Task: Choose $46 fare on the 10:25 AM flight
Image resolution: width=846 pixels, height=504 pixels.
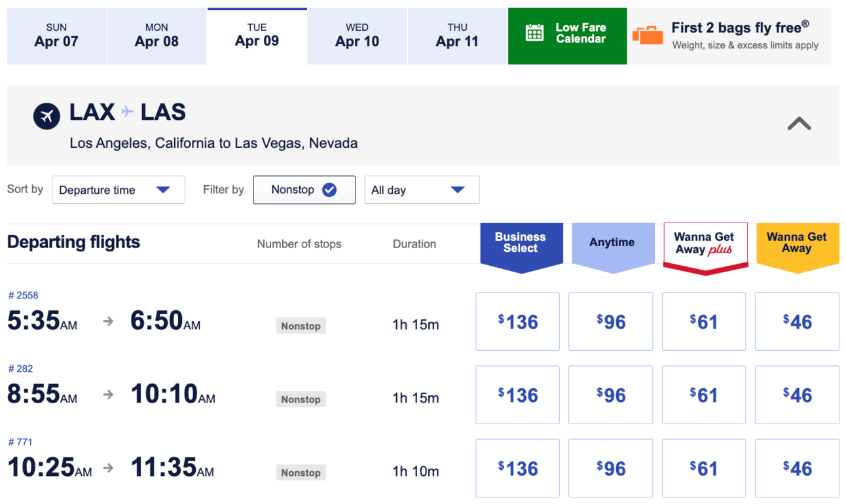Action: coord(797,468)
